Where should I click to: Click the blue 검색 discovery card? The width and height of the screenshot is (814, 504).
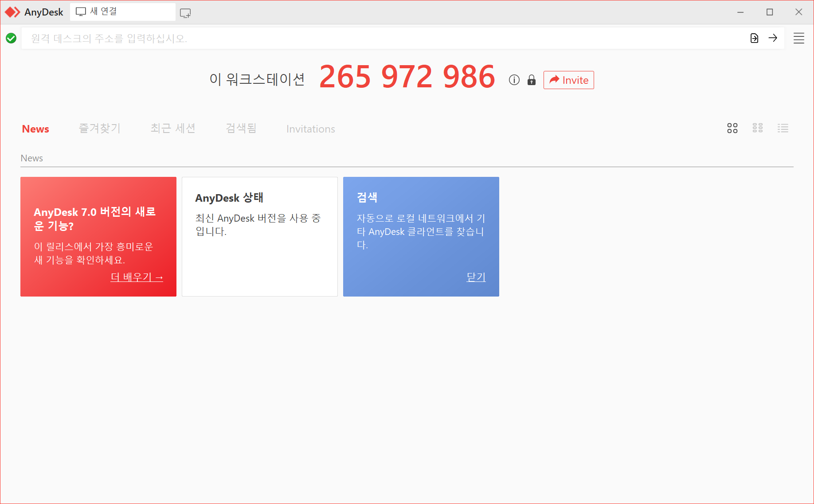tap(421, 237)
